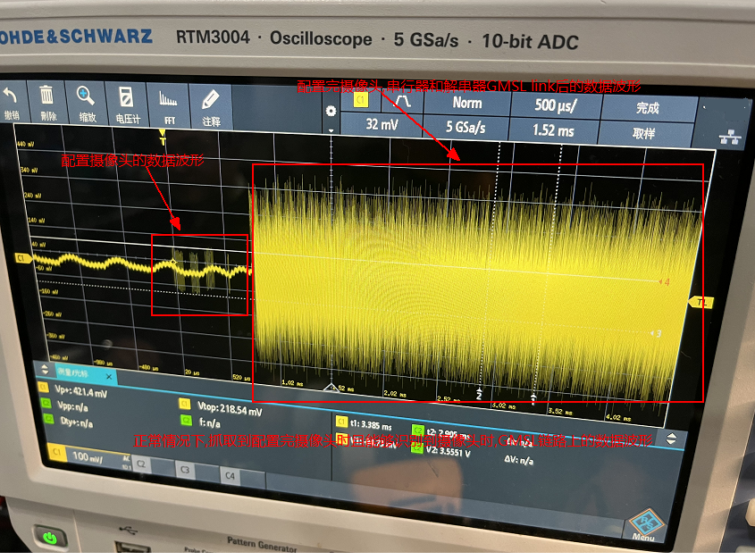The height and width of the screenshot is (560, 755).
Task: Tap the TL trigger level marker on right
Action: pyautogui.click(x=700, y=303)
